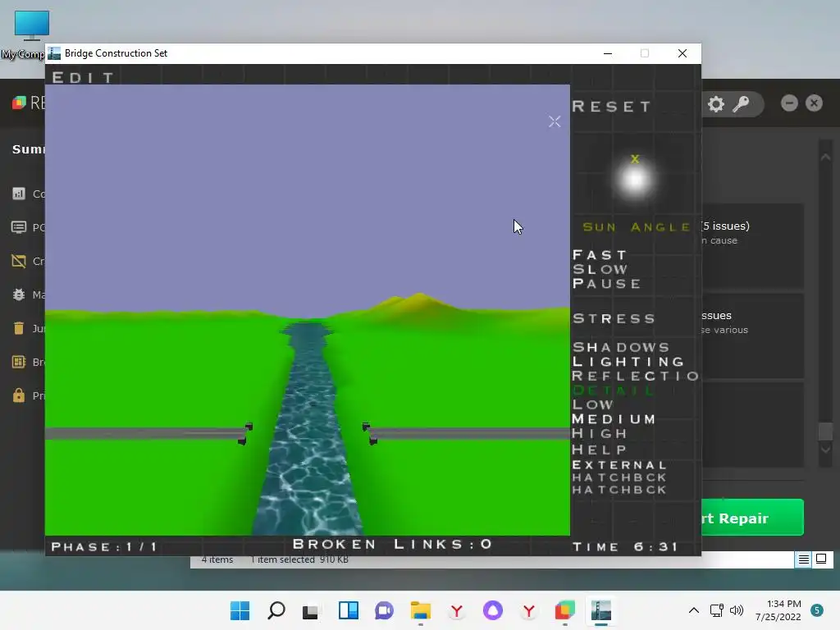This screenshot has width=840, height=630.
Task: Toggle STRESS display
Action: [x=614, y=319]
